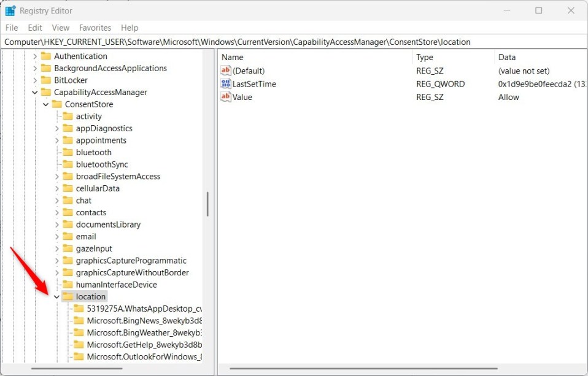Select the contacts key label
This screenshot has height=376, width=588.
[x=91, y=213]
